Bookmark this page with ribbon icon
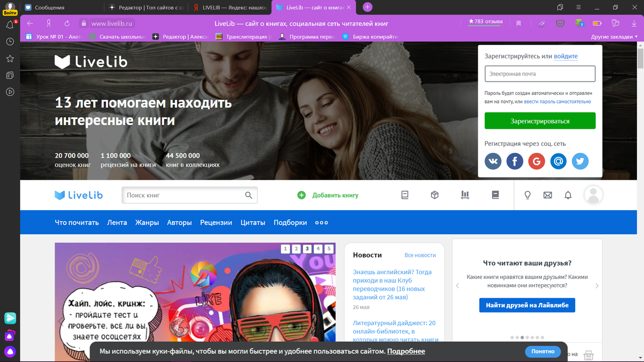Viewport: 644px width, 362px height. 518,24
